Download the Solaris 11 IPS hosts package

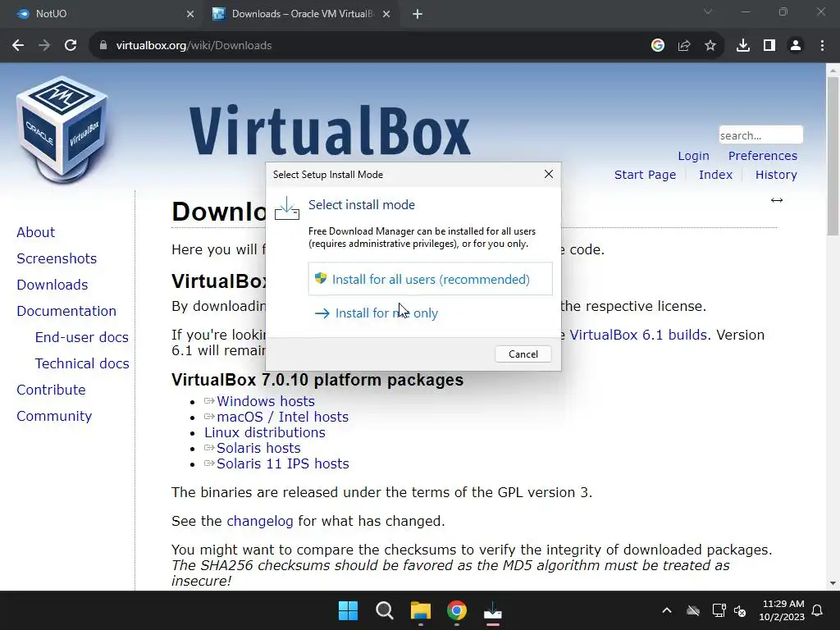point(283,463)
